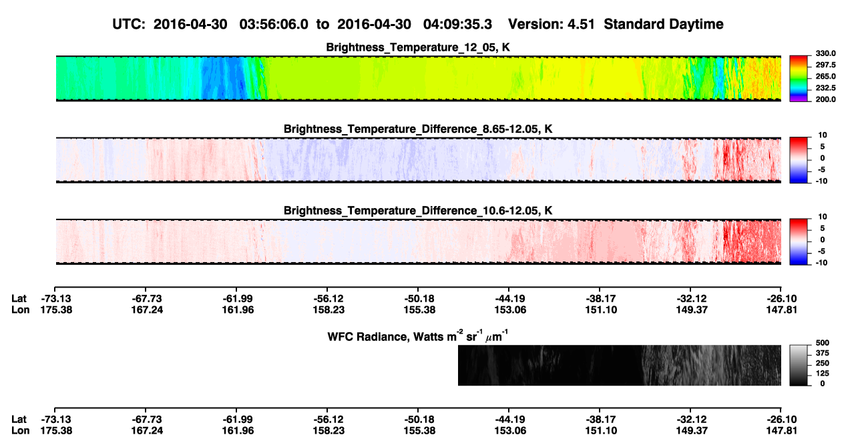Image resolution: width=868 pixels, height=445 pixels.
Task: Click 232.5 on the temperature scale
Action: coord(825,88)
